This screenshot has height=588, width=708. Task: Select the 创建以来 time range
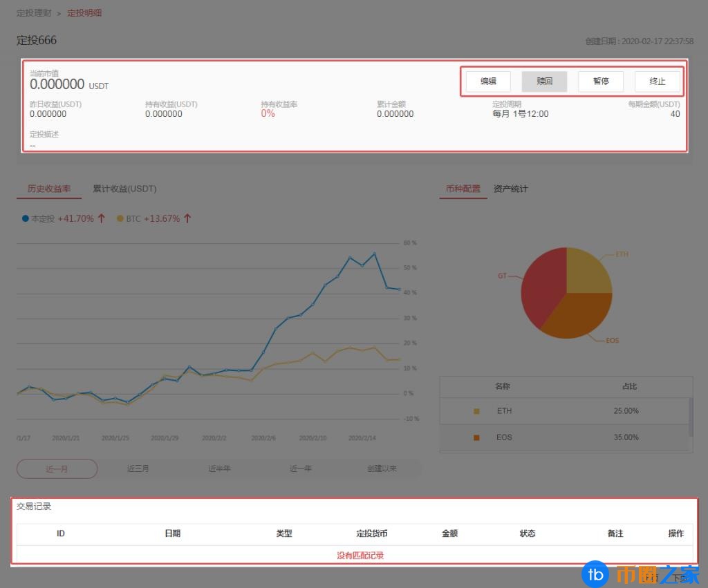tap(382, 468)
